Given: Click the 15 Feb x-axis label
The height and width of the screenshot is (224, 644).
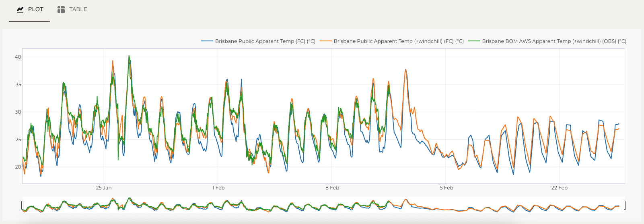Looking at the screenshot, I should click(x=445, y=188).
